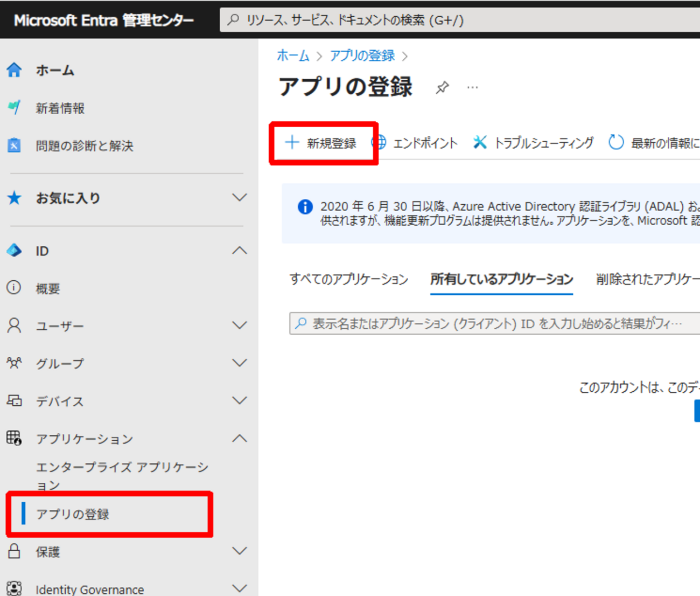The height and width of the screenshot is (596, 700).
Task: Click the トラブルシューティング tools icon
Action: [x=479, y=142]
